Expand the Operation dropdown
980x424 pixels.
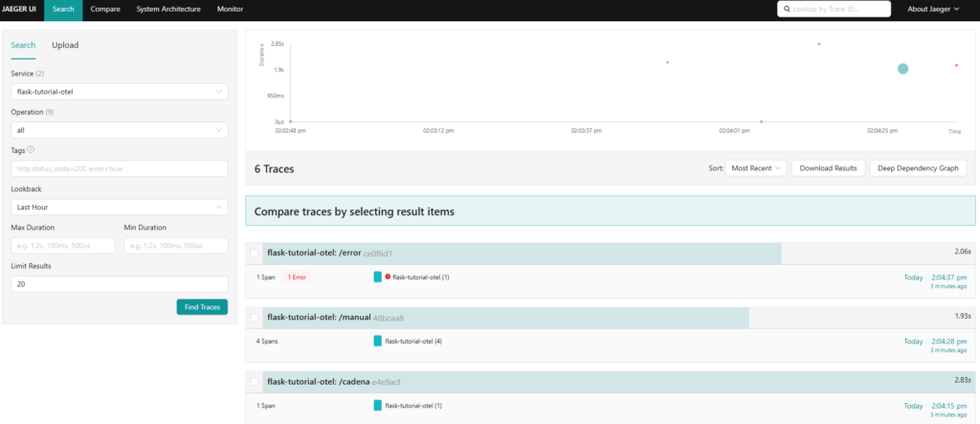[119, 130]
